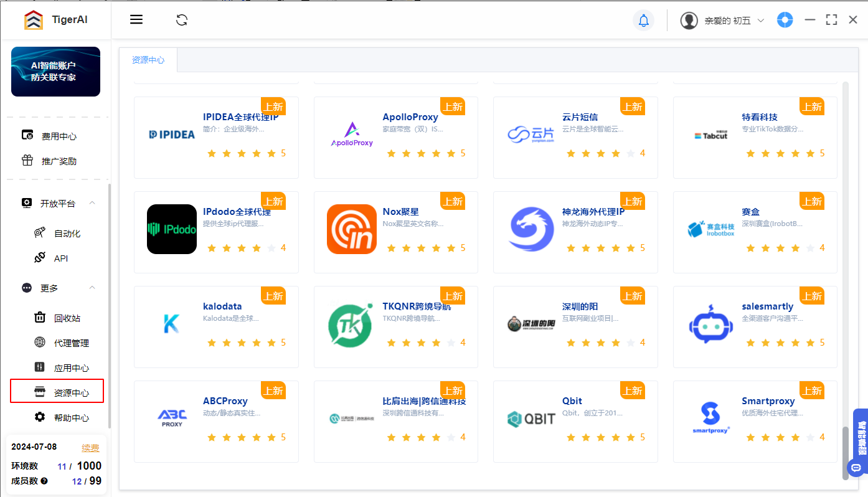The image size is (868, 497).
Task: Click the hamburger menu icon
Action: [x=136, y=20]
